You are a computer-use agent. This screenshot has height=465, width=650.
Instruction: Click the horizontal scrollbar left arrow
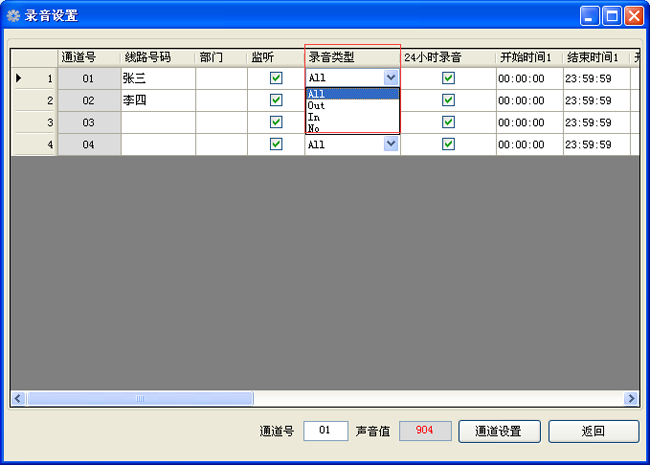tap(18, 398)
